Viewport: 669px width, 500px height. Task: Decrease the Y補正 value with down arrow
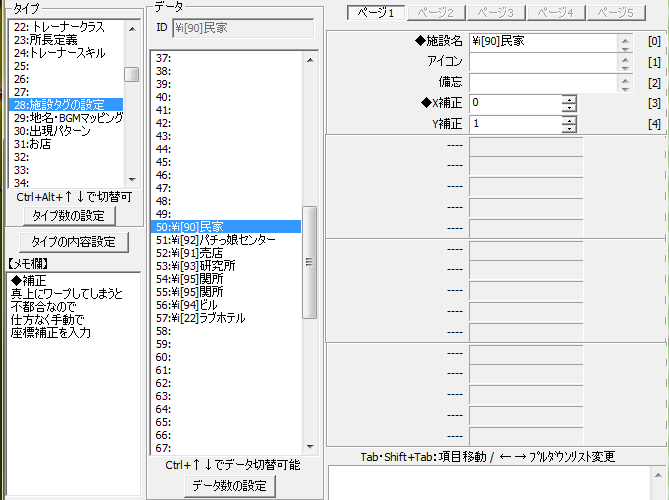pos(569,129)
